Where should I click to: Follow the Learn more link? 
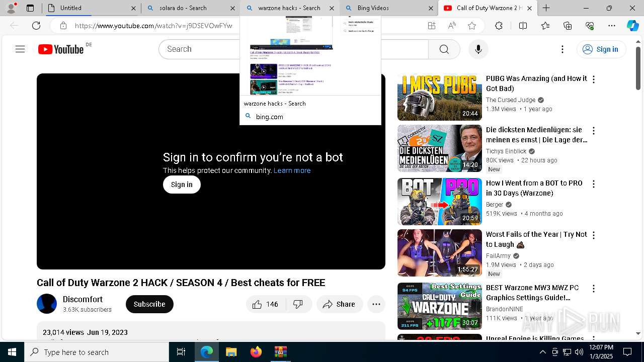click(292, 170)
